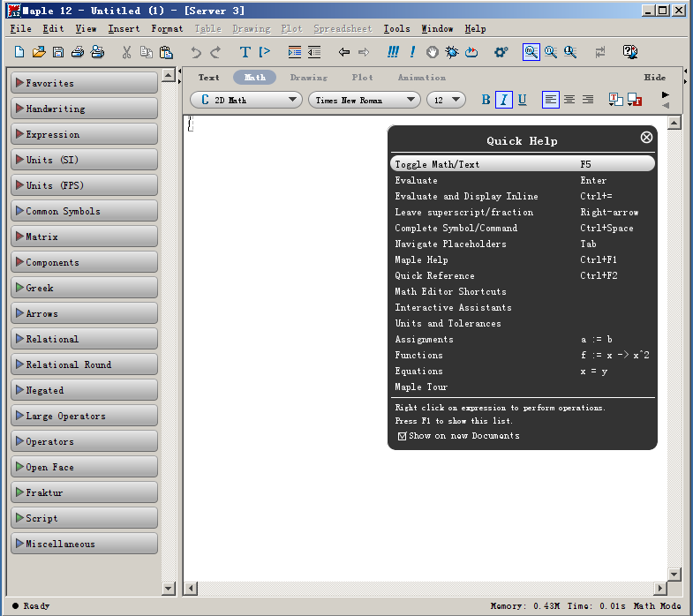The width and height of the screenshot is (693, 616).
Task: Open Math Editor Shortcuts help link
Action: point(450,291)
